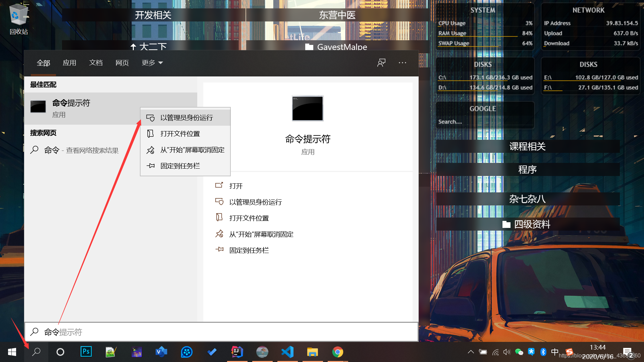Viewport: 644px width, 362px height.
Task: Choose 以管理员身份运行 in context menu
Action: tap(185, 118)
